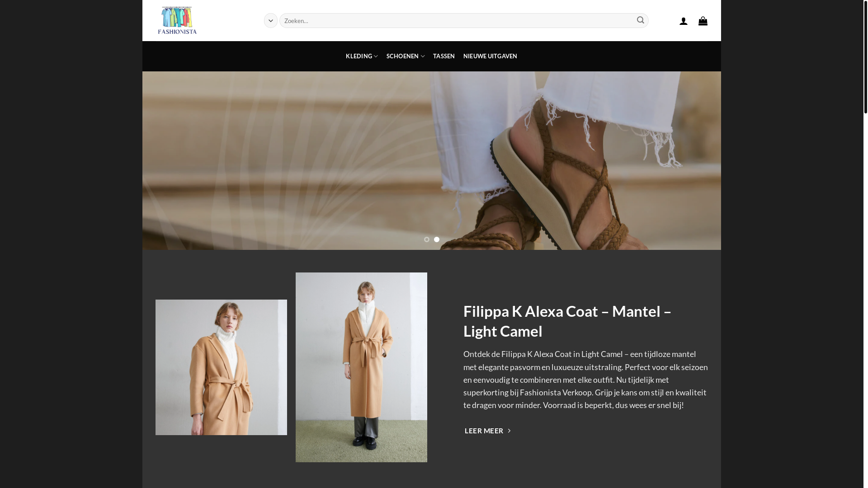Open the TASSEN menu item

(444, 56)
